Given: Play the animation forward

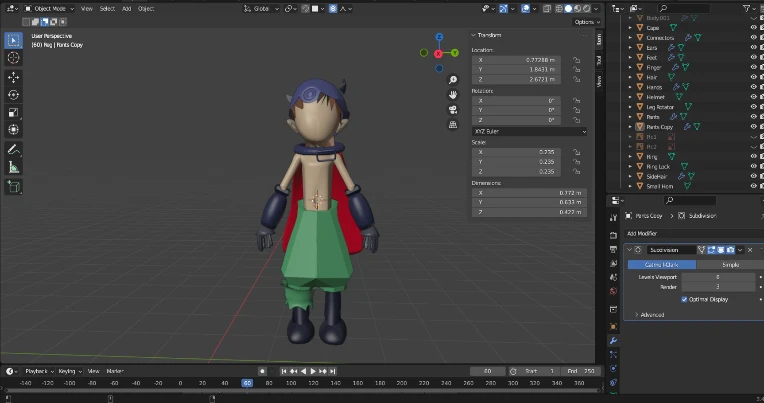Looking at the screenshot, I should tap(313, 371).
